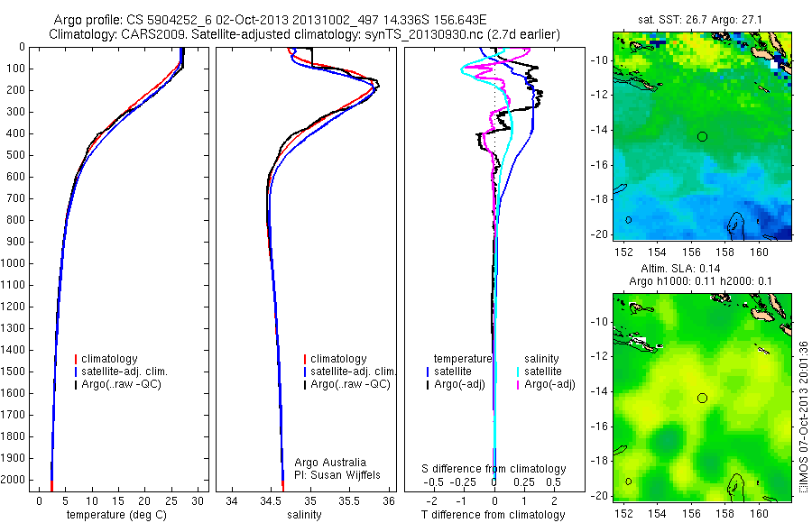The image size is (812, 523).
Task: Click 'S difference from climatology' label
Action: point(494,469)
